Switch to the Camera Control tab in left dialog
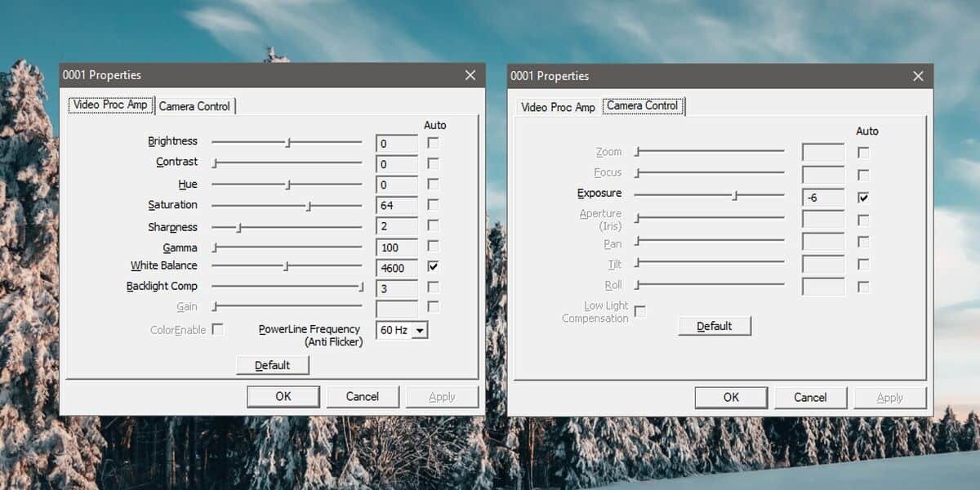980x490 pixels. [195, 105]
